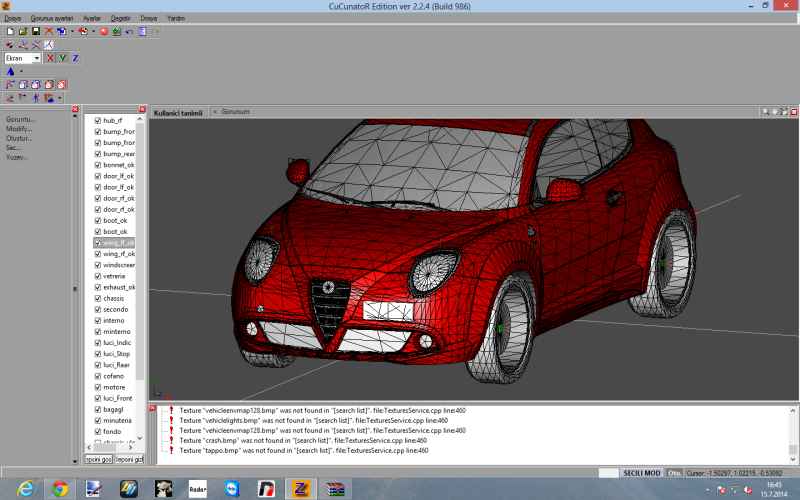800x500 pixels.
Task: Toggle the red X axis button
Action: tap(50, 58)
